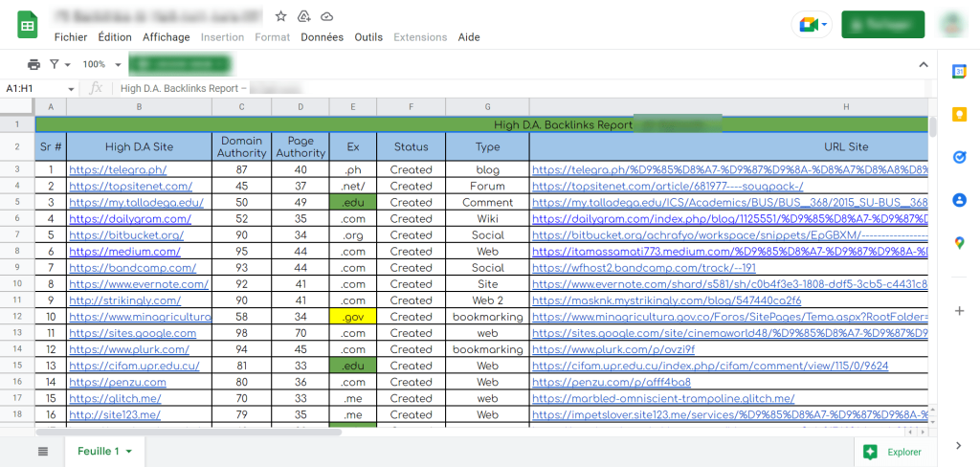Open Google Tasks side panel
Screen dimensions: 980x467
tap(959, 157)
